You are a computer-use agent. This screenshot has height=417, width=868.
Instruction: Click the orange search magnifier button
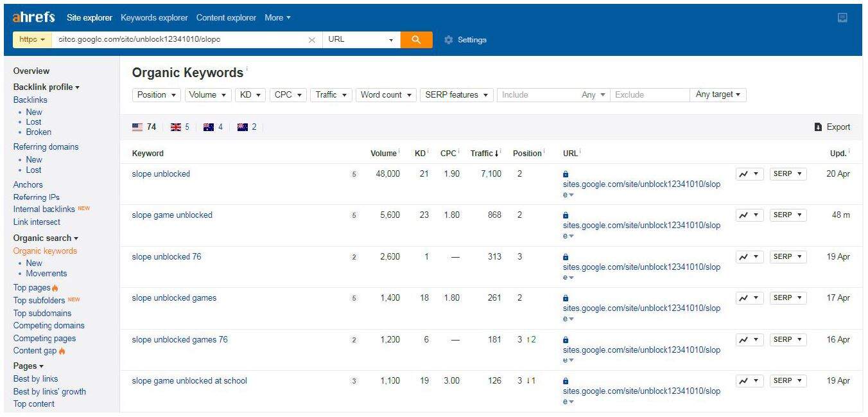pos(416,40)
